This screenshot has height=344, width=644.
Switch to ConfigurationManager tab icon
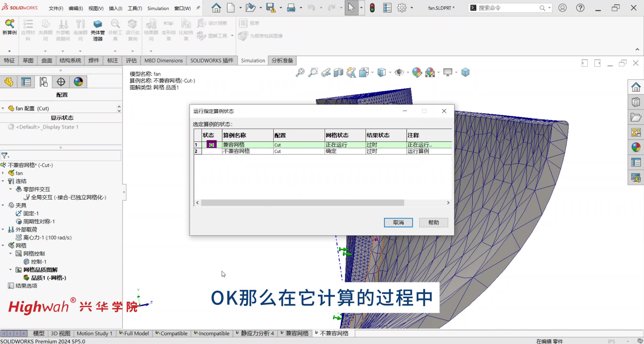[44, 82]
